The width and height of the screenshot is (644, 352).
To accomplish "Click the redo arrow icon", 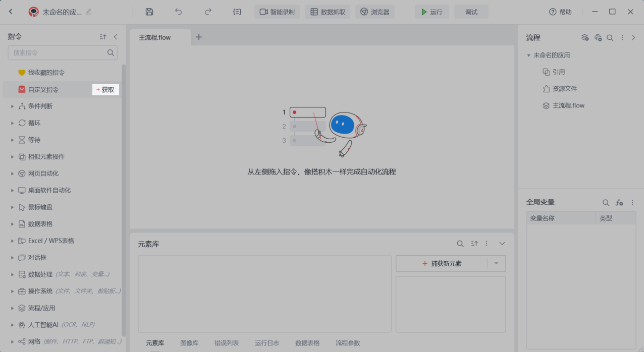I will (208, 12).
